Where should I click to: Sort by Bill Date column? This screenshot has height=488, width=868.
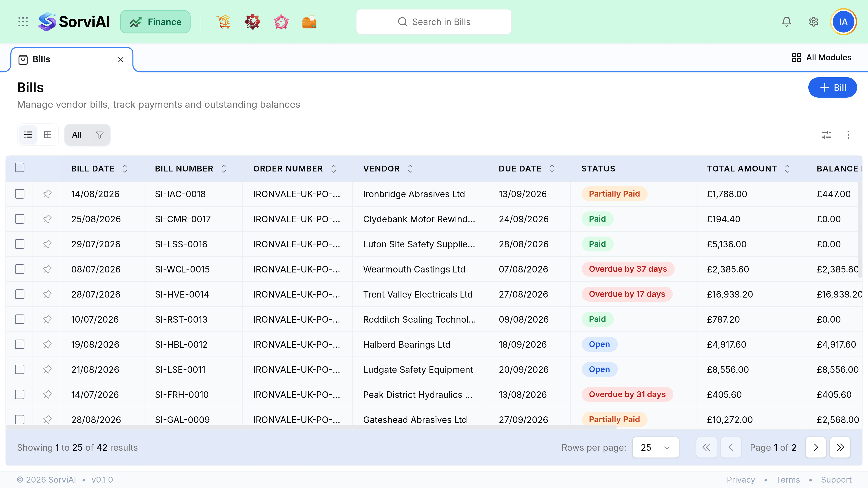coord(125,169)
